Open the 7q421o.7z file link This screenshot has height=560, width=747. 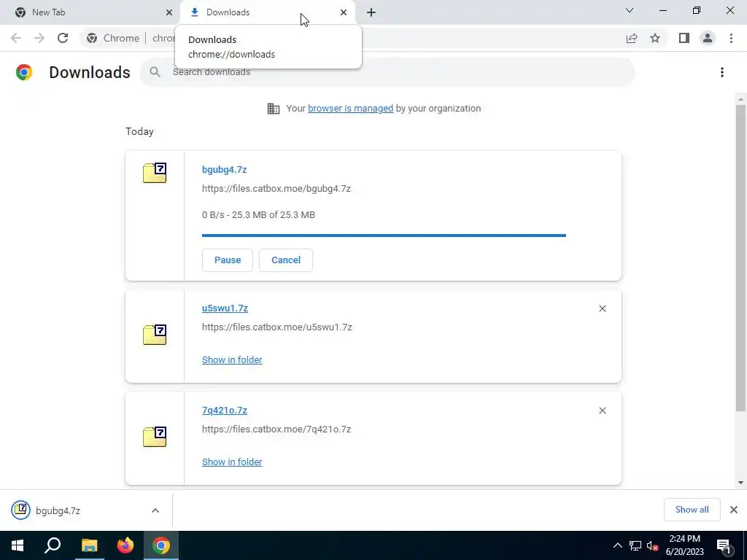pyautogui.click(x=225, y=410)
